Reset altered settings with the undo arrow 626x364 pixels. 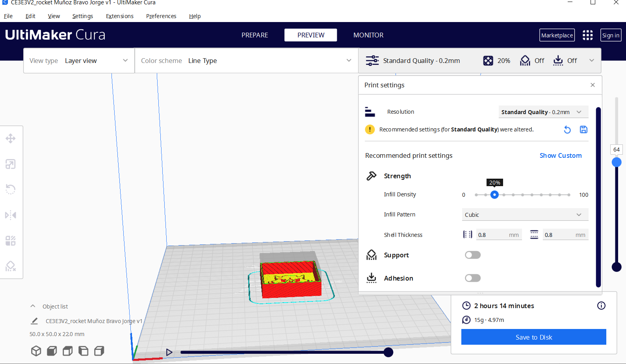click(567, 129)
